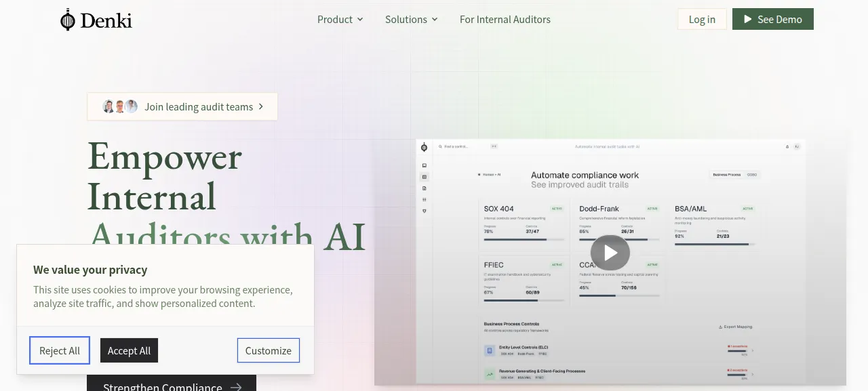Image resolution: width=868 pixels, height=391 pixels.
Task: Click the Log in button
Action: [702, 19]
